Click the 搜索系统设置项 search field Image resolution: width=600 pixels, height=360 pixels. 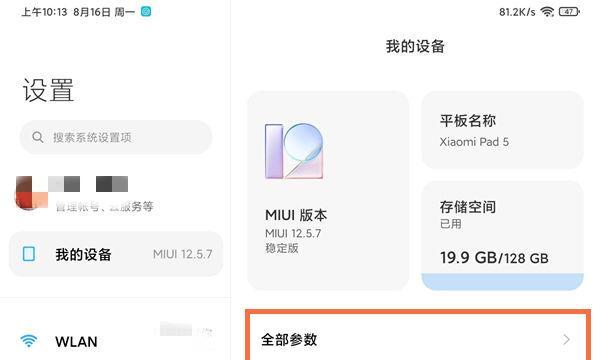tap(116, 137)
